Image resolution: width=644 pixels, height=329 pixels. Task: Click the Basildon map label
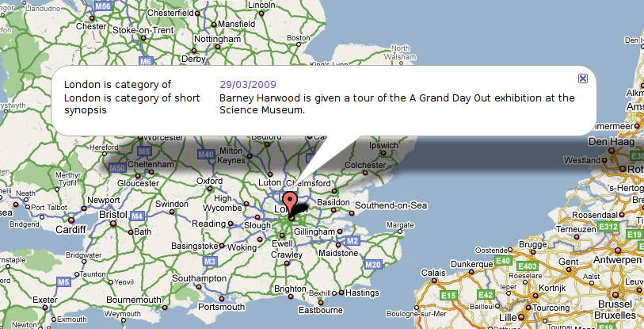pyautogui.click(x=333, y=202)
